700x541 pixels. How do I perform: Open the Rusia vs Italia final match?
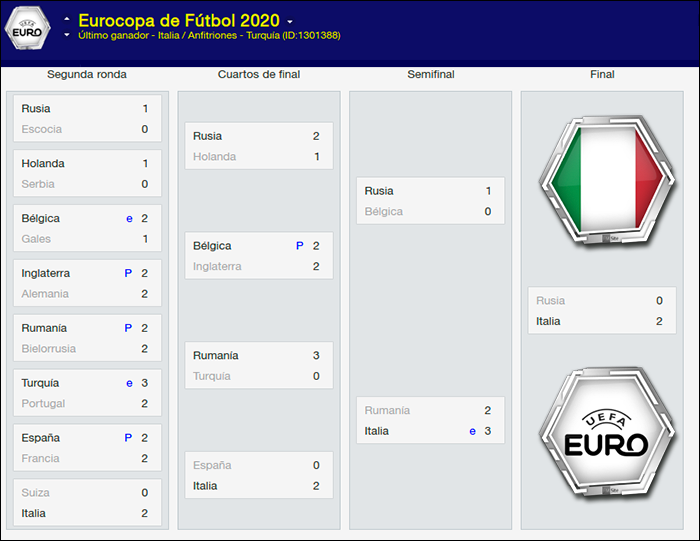[x=602, y=311]
